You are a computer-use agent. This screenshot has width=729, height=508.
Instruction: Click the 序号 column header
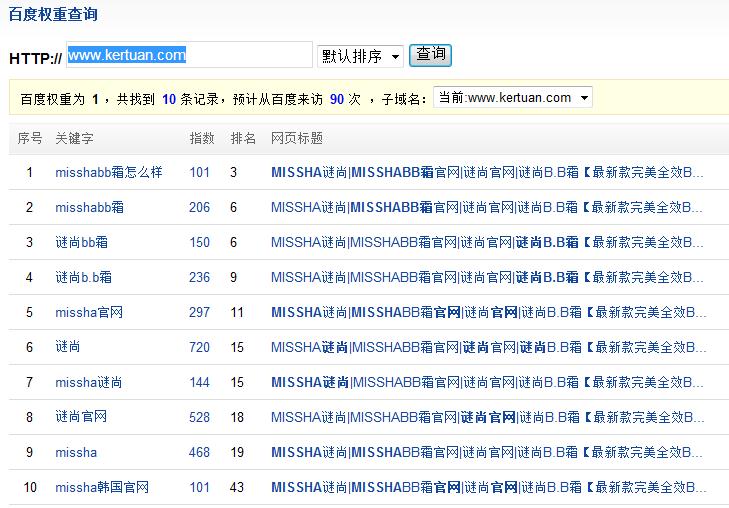30,138
